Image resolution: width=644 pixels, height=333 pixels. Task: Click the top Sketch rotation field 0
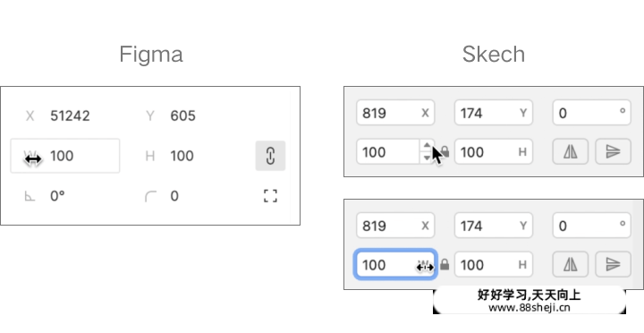[x=592, y=113]
